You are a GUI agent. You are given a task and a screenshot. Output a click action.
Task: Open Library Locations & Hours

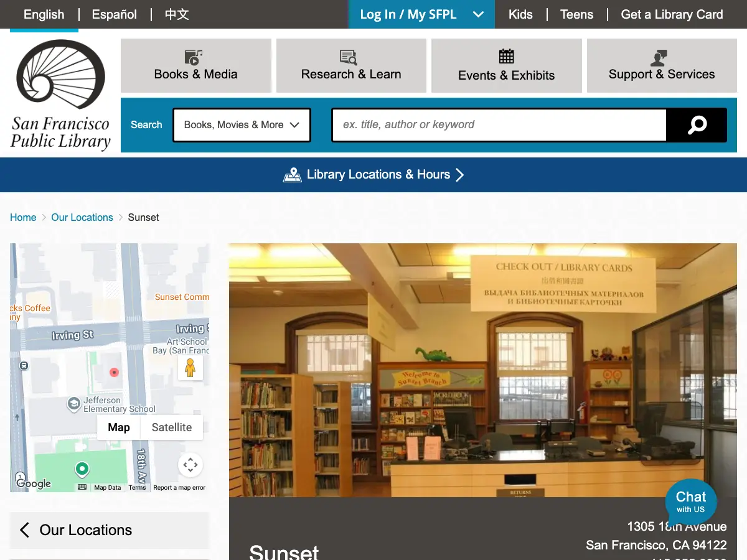click(x=374, y=175)
